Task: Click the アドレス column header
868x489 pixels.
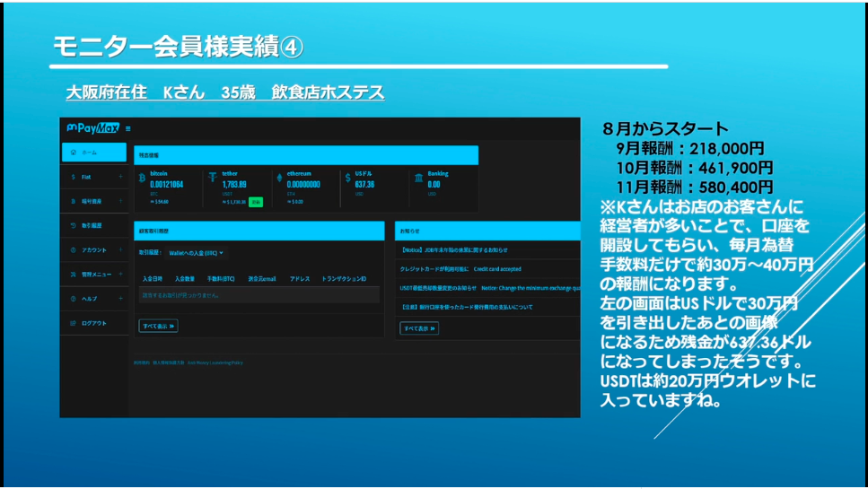Action: coord(300,279)
